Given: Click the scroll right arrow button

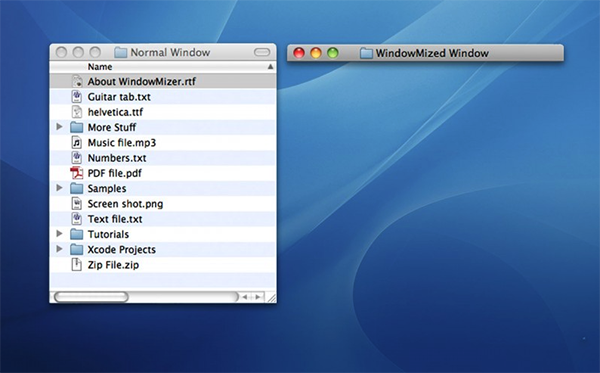Looking at the screenshot, I should tap(258, 297).
